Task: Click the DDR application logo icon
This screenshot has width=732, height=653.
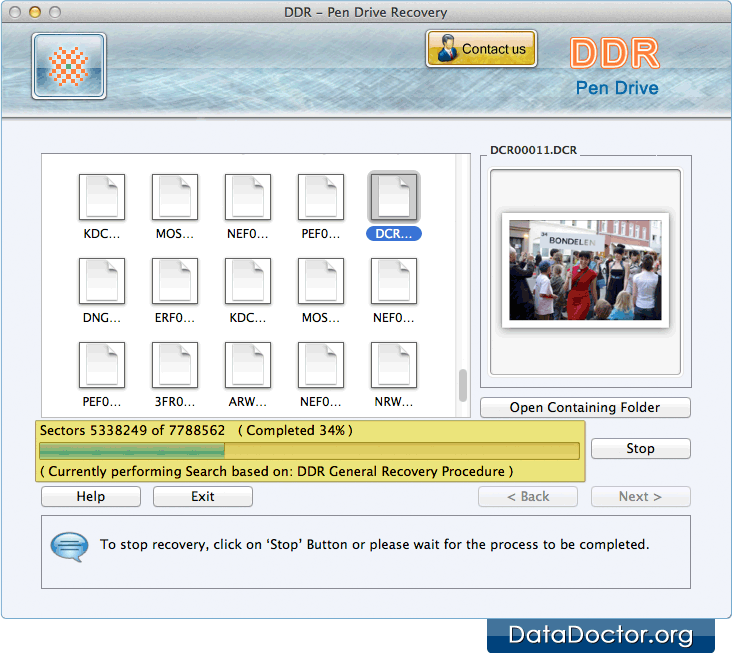Action: (69, 66)
